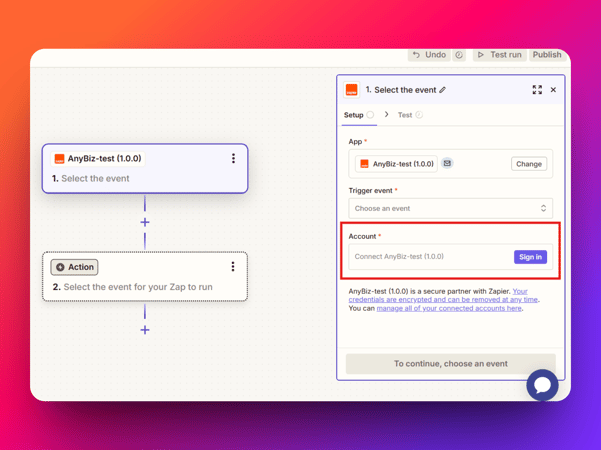The height and width of the screenshot is (450, 601).
Task: Open Action step three-dot menu
Action: point(233,267)
